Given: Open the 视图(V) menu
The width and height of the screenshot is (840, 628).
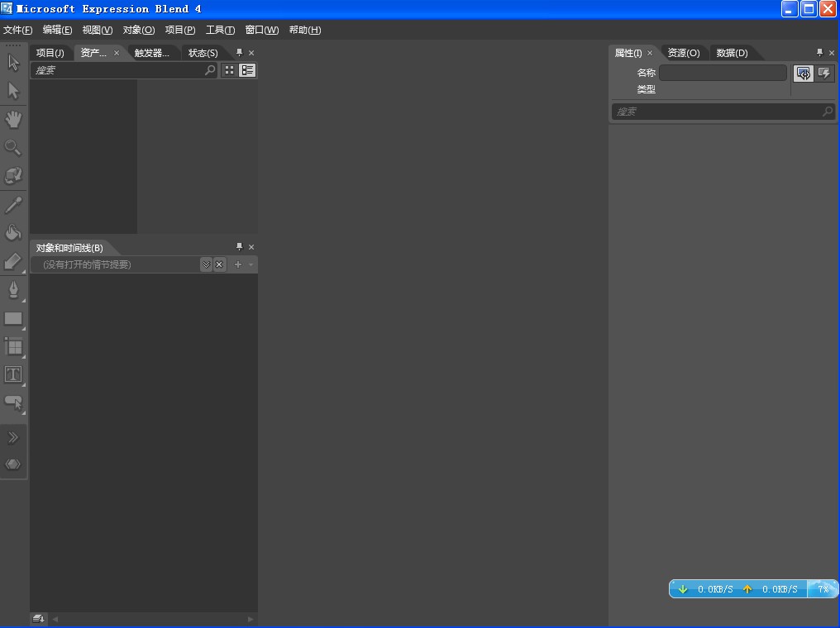Looking at the screenshot, I should click(x=98, y=30).
